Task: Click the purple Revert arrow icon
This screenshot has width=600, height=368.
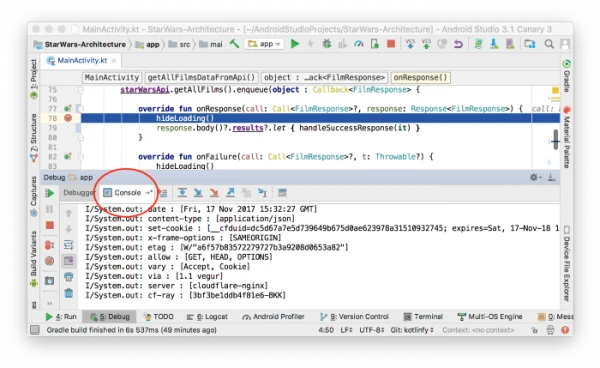Action: click(458, 44)
